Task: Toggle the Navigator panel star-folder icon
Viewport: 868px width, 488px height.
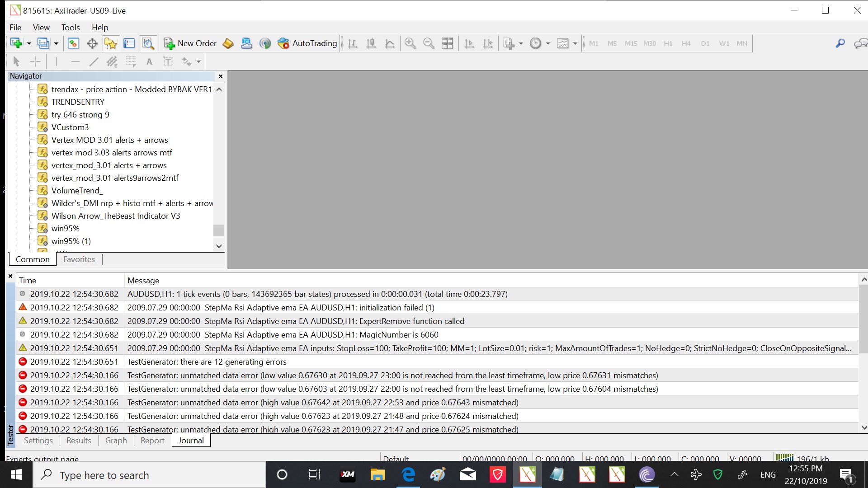Action: point(110,43)
